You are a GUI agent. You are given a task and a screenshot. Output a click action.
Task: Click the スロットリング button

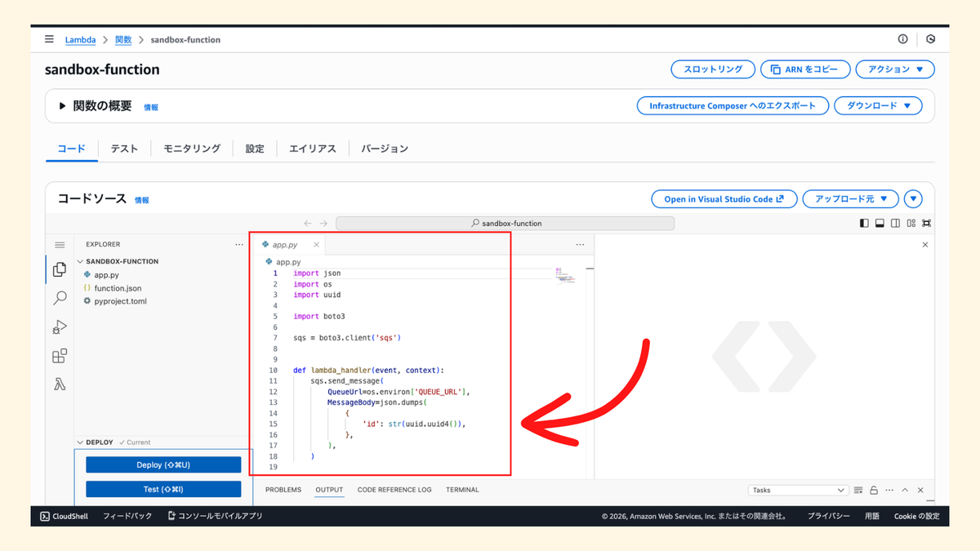click(713, 69)
